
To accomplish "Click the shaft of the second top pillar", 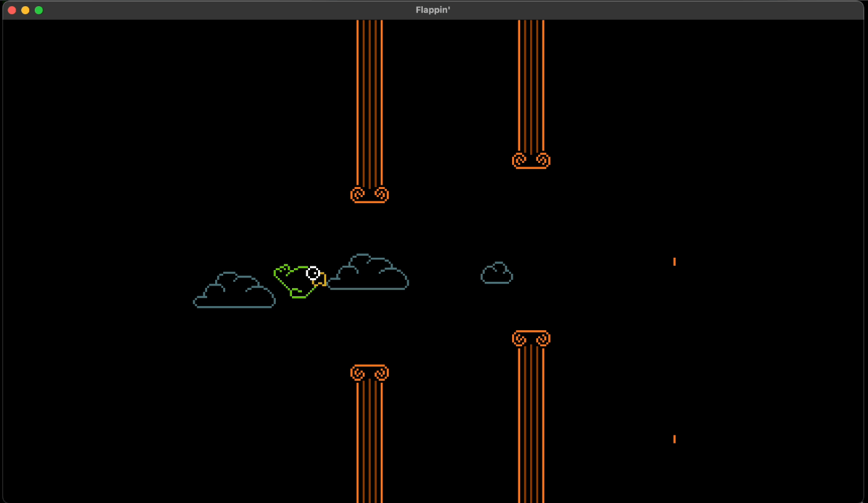I will coord(531,86).
